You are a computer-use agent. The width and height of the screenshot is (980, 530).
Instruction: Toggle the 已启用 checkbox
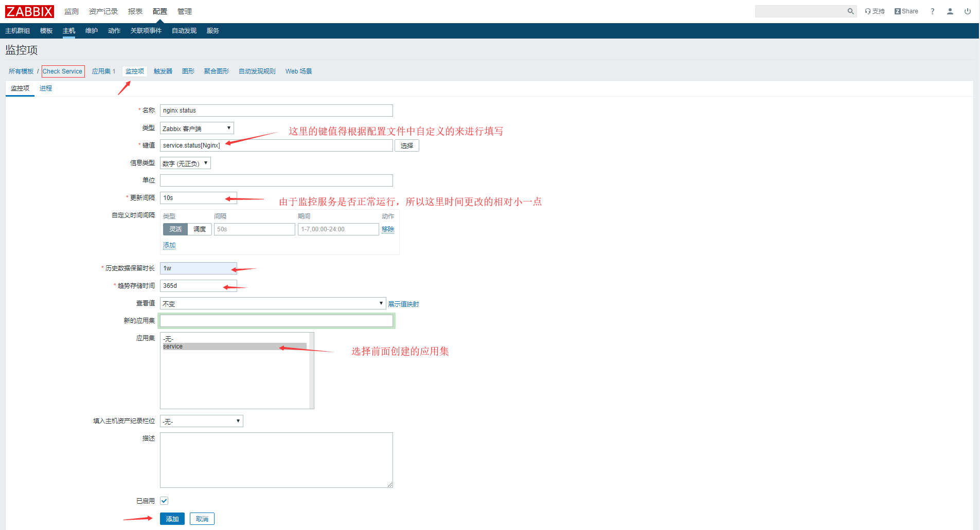tap(164, 501)
